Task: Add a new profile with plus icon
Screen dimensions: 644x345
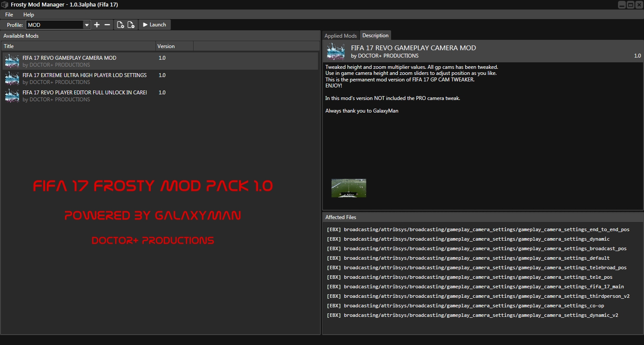Action: pyautogui.click(x=97, y=25)
